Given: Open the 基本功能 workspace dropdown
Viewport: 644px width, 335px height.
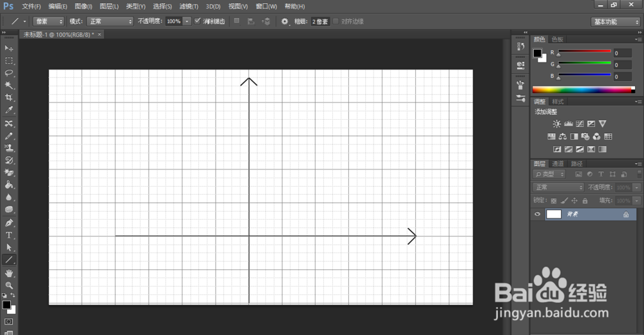Looking at the screenshot, I should click(616, 22).
